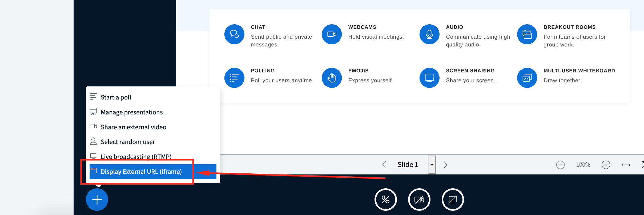Click the video camera icon in menu
Viewport: 644px width, 215px height.
93,126
